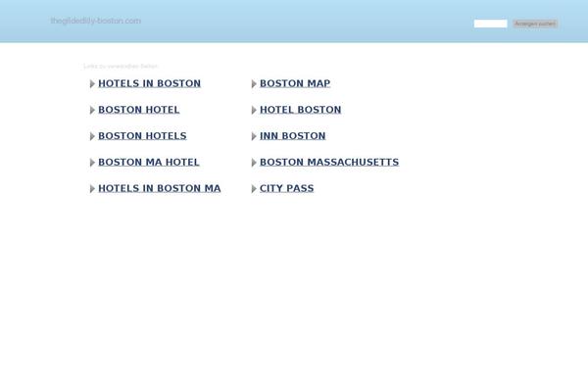588x392 pixels.
Task: Open the City Pass link
Action: pos(286,188)
